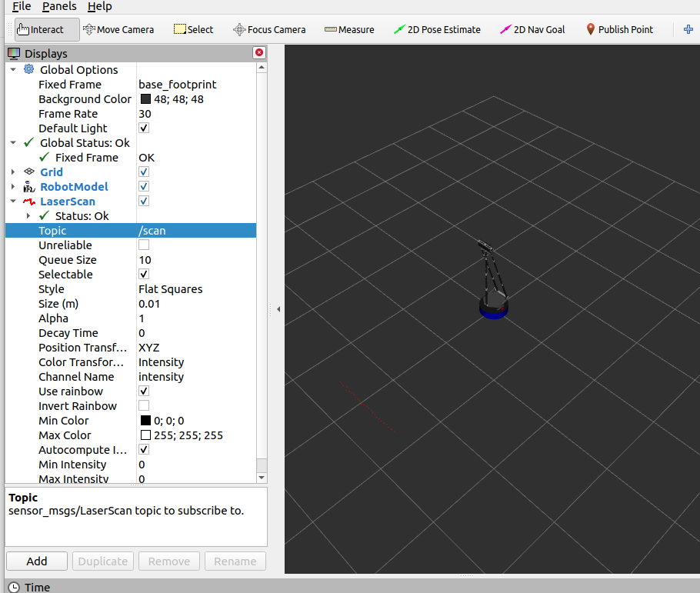Viewport: 700px width, 593px height.
Task: Click the Displays panel monitor icon
Action: pos(14,54)
